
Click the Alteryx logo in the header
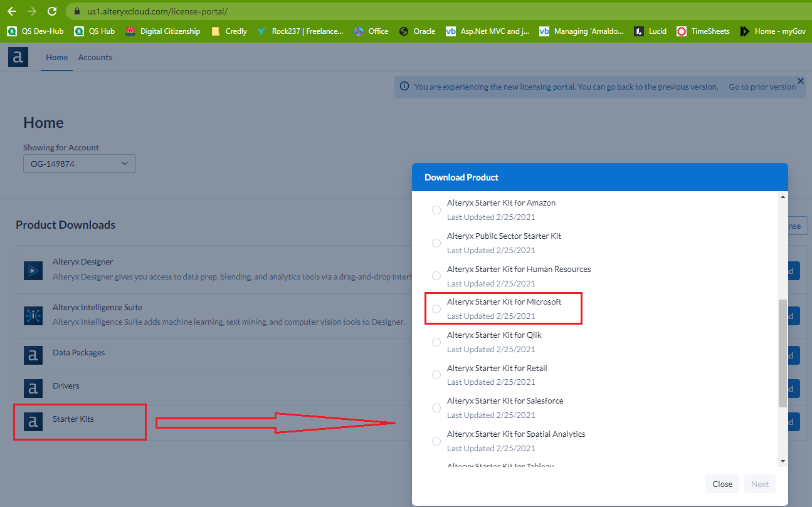point(18,56)
